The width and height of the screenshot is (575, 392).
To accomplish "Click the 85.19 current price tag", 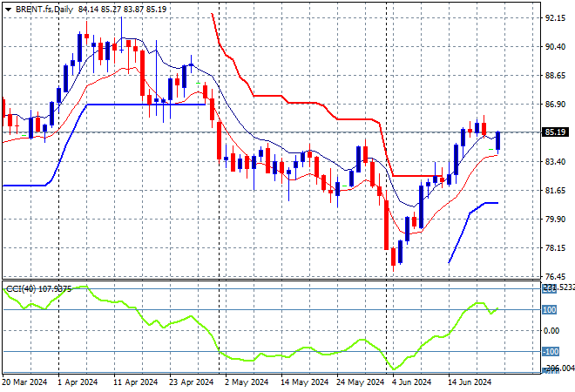I will tap(555, 132).
